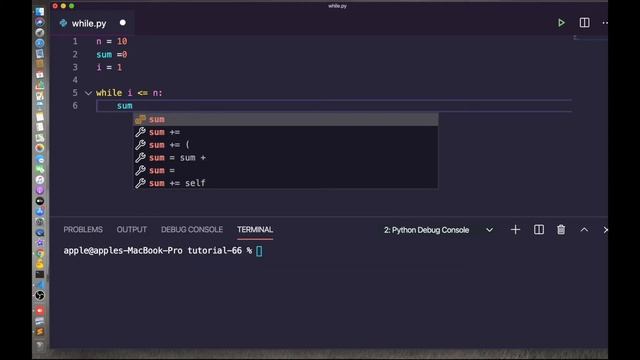
Task: Choose the 'sum += (' suggestion
Action: (286, 144)
